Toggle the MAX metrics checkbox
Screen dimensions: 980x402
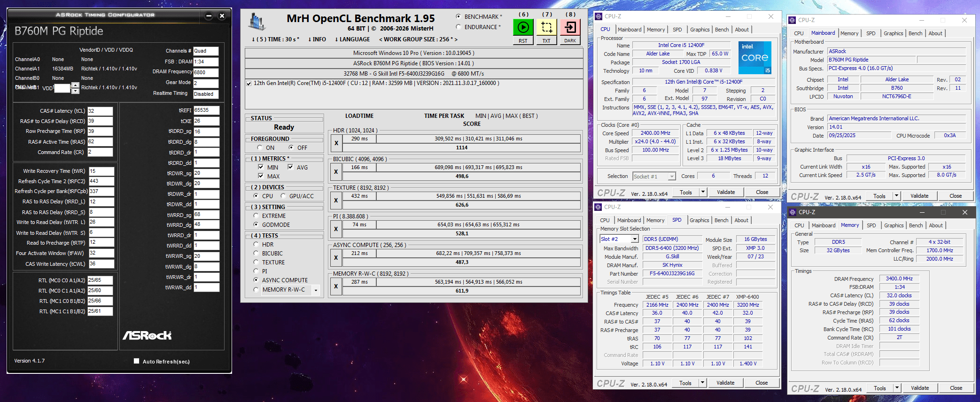tap(261, 176)
